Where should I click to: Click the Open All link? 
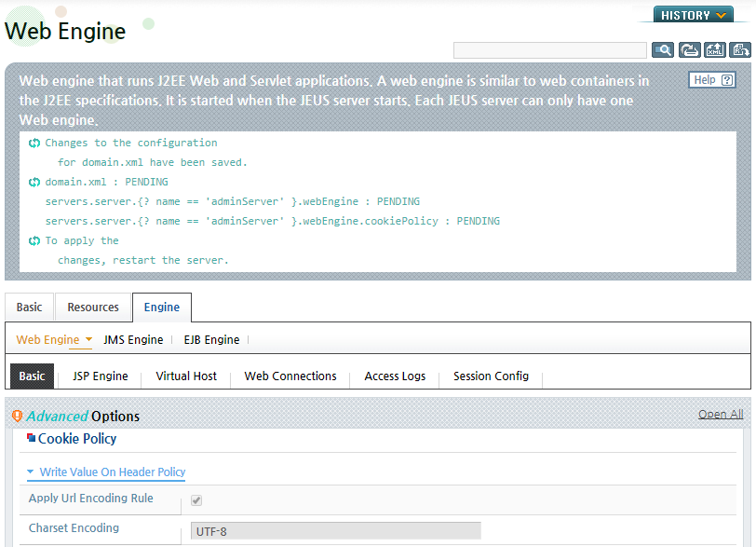point(721,415)
